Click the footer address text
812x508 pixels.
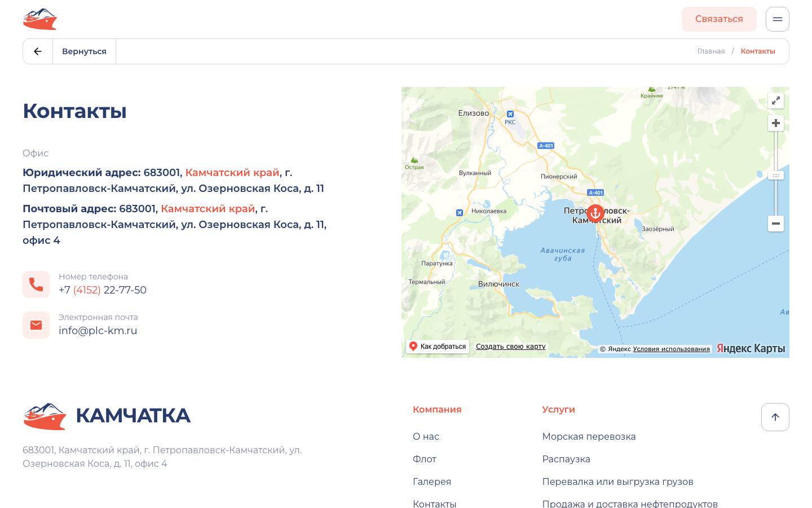[x=162, y=457]
